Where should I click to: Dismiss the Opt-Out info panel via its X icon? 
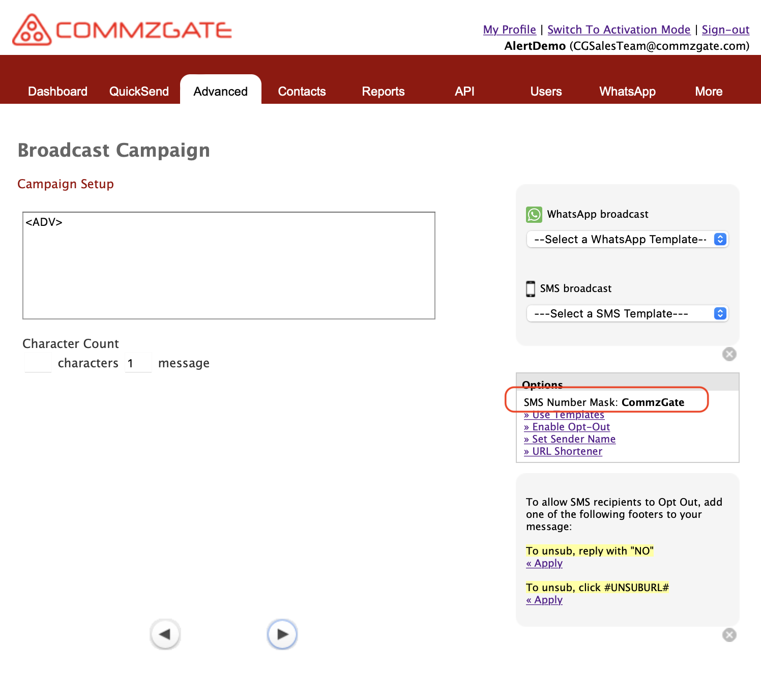(729, 635)
